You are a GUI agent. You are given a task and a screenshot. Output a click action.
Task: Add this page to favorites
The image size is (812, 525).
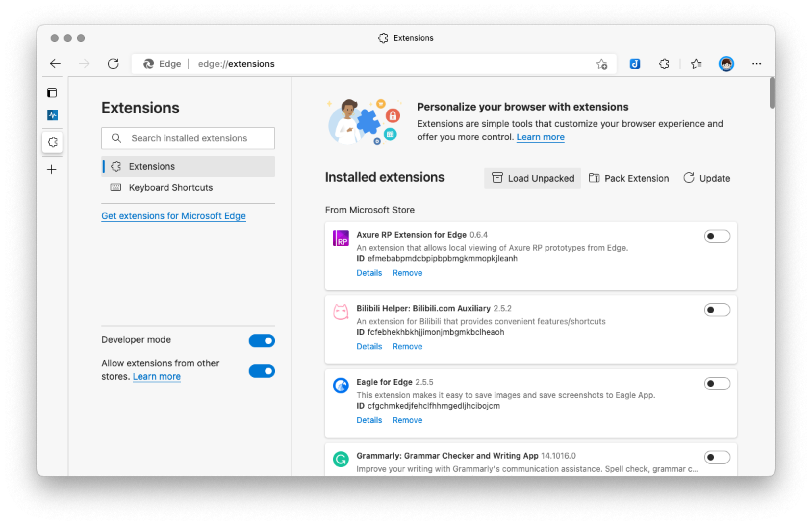click(601, 64)
